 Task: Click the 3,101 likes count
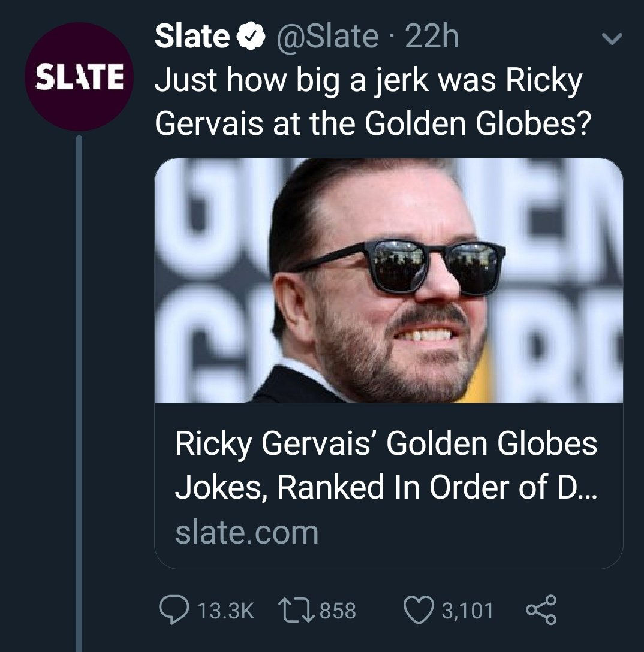click(467, 611)
